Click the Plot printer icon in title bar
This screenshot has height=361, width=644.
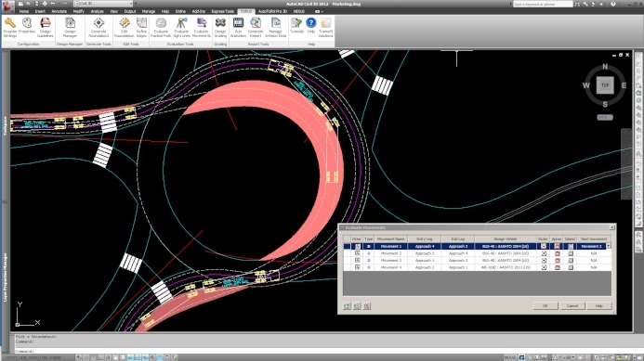click(x=45, y=4)
